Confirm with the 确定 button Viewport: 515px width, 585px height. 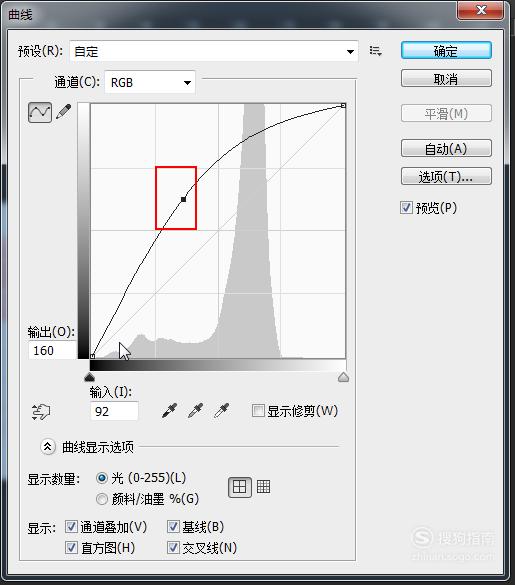tap(446, 51)
